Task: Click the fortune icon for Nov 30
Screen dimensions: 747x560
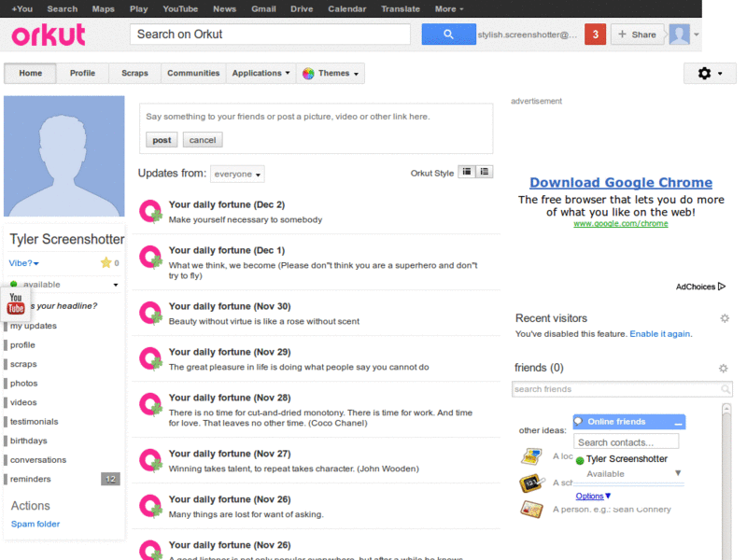Action: tap(150, 314)
